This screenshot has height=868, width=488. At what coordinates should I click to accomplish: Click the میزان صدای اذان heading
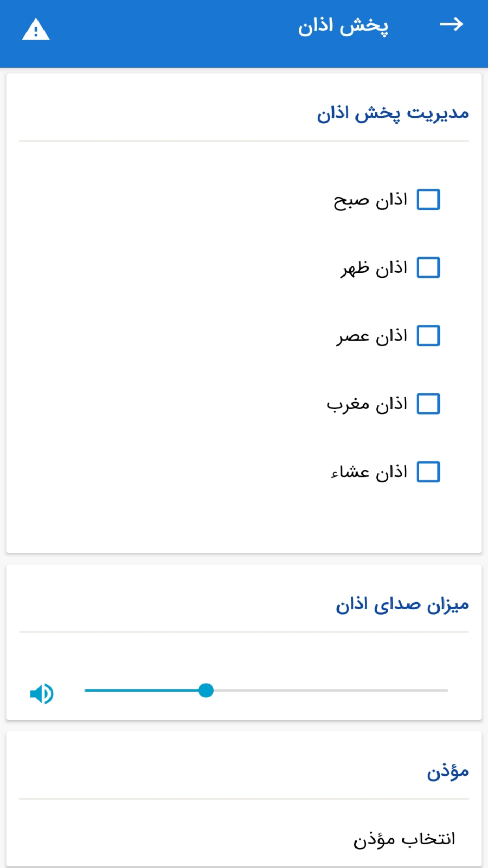point(401,603)
